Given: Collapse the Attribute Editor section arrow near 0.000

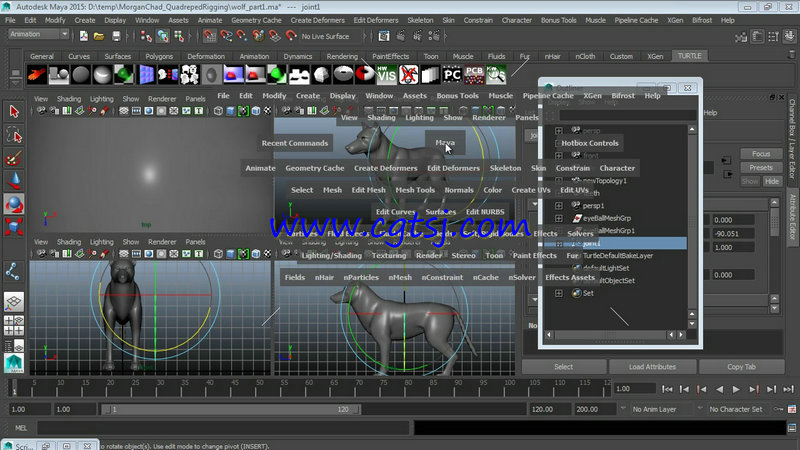Looking at the screenshot, I should (x=534, y=204).
